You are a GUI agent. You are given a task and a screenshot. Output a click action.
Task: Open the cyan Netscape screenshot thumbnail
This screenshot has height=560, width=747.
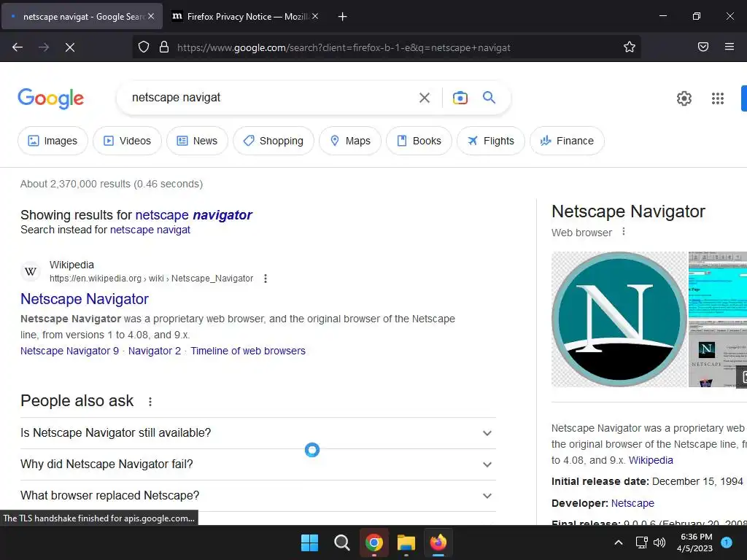(x=718, y=284)
